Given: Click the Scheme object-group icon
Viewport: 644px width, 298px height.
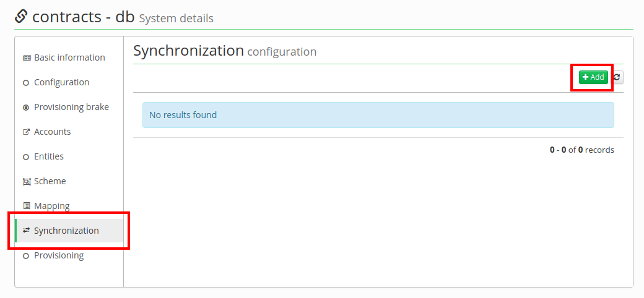Looking at the screenshot, I should coord(26,182).
